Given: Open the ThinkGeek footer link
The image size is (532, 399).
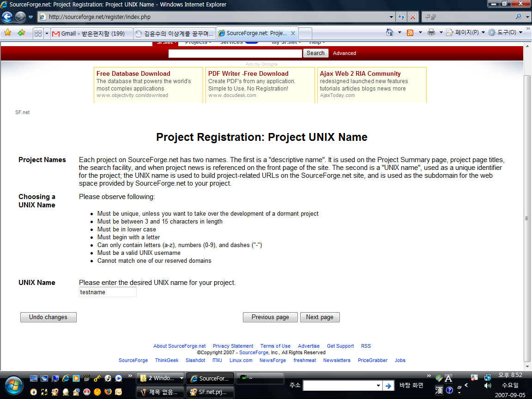Looking at the screenshot, I should tap(167, 360).
